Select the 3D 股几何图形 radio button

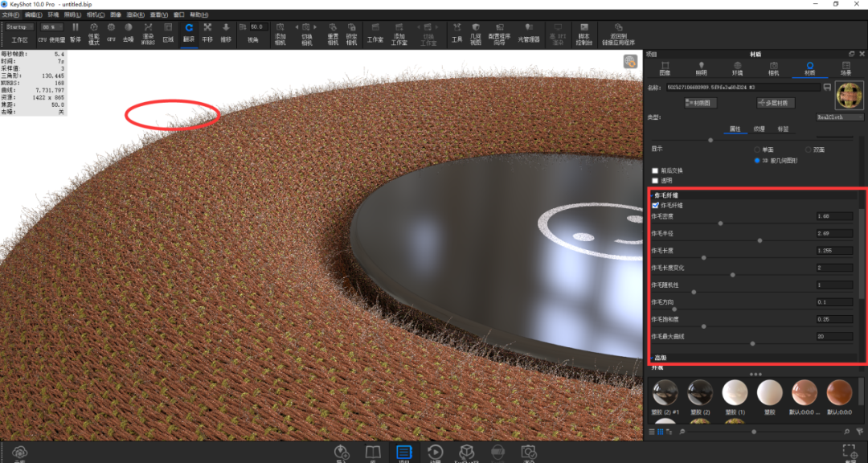point(757,161)
